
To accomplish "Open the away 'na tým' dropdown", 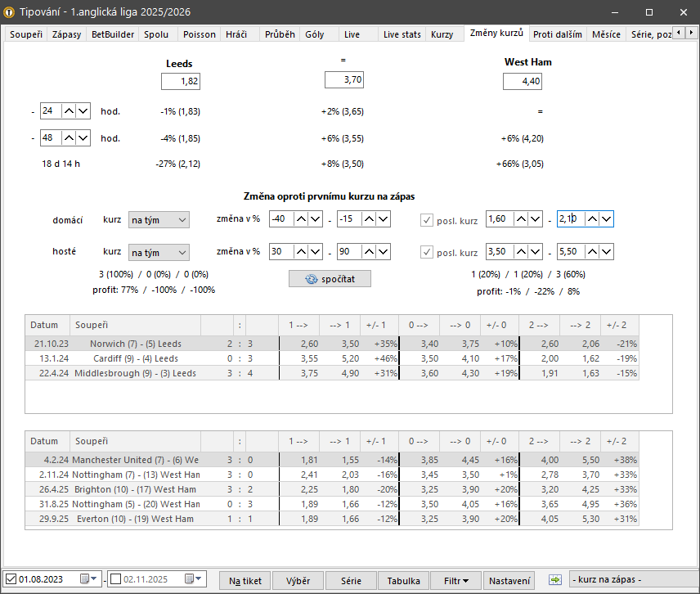I will pos(159,252).
